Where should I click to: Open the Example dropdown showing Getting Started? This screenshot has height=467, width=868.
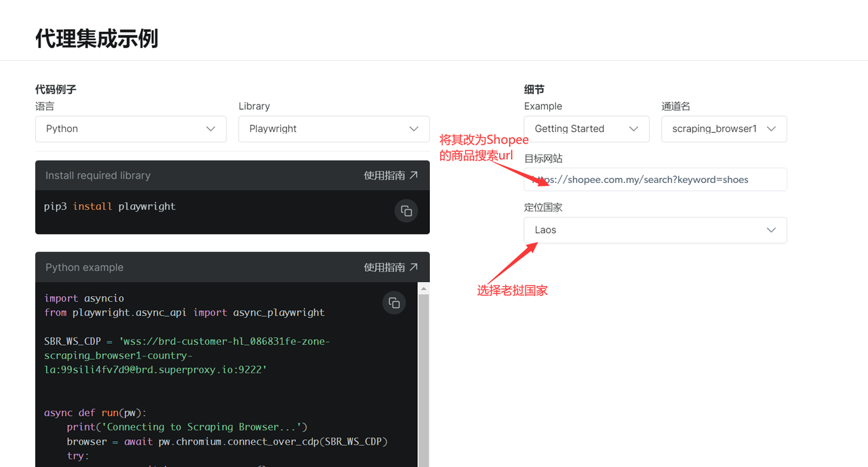(587, 129)
